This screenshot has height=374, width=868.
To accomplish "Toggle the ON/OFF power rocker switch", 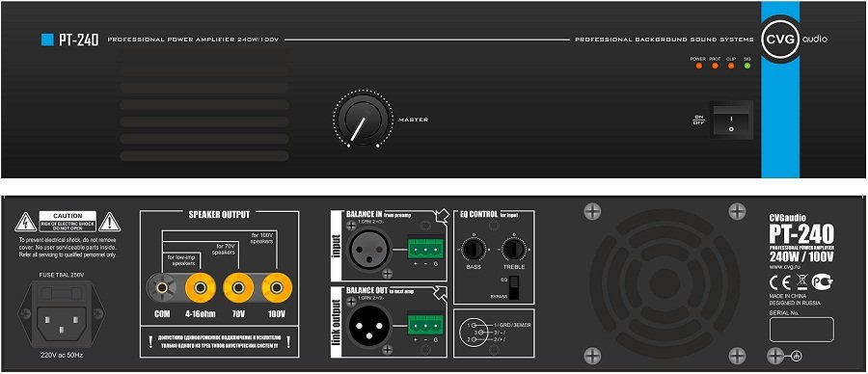I will click(731, 120).
